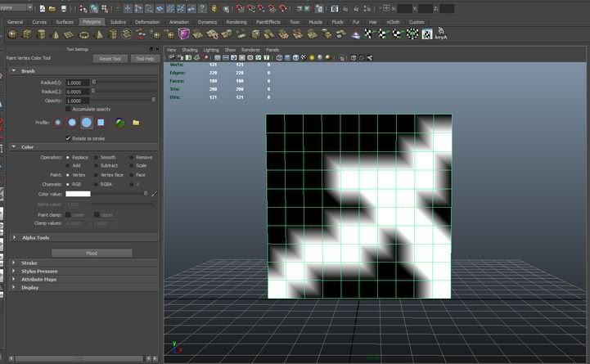Open the Shading viewport menu

pos(190,50)
